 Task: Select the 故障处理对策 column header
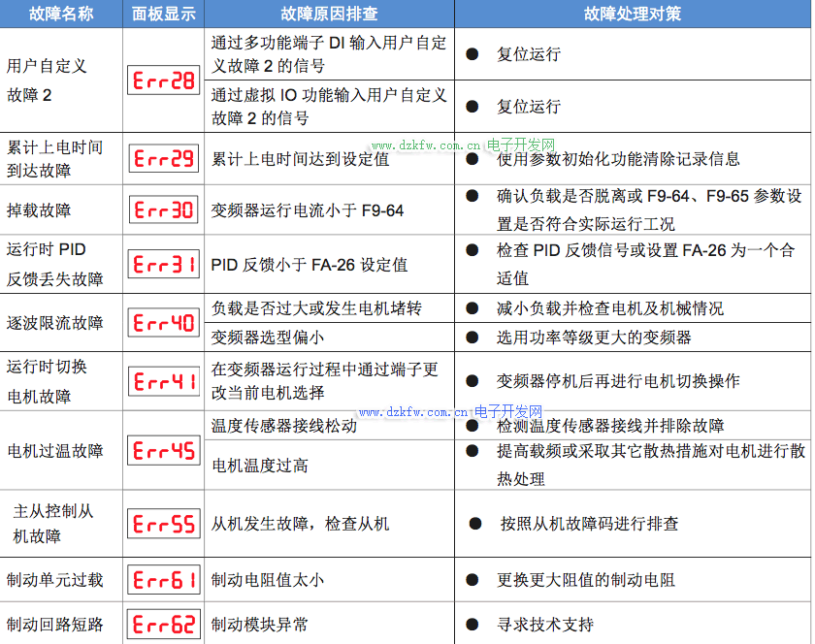[632, 15]
